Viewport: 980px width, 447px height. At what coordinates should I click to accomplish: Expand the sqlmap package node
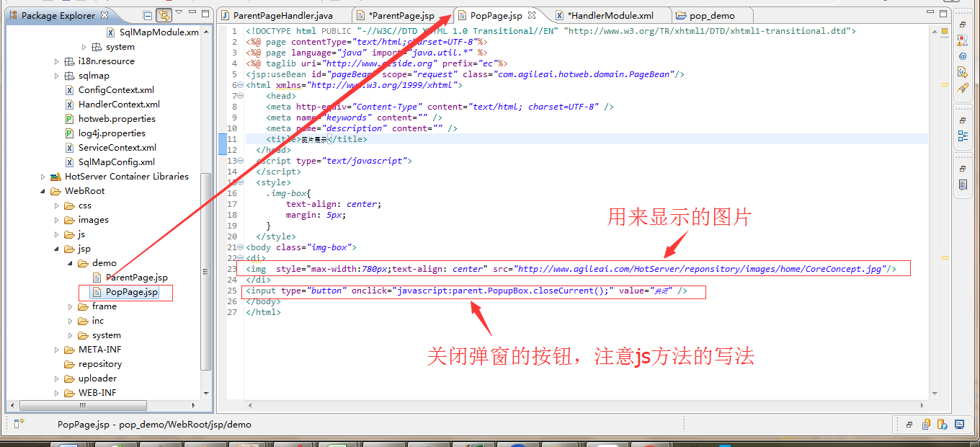pyautogui.click(x=57, y=76)
